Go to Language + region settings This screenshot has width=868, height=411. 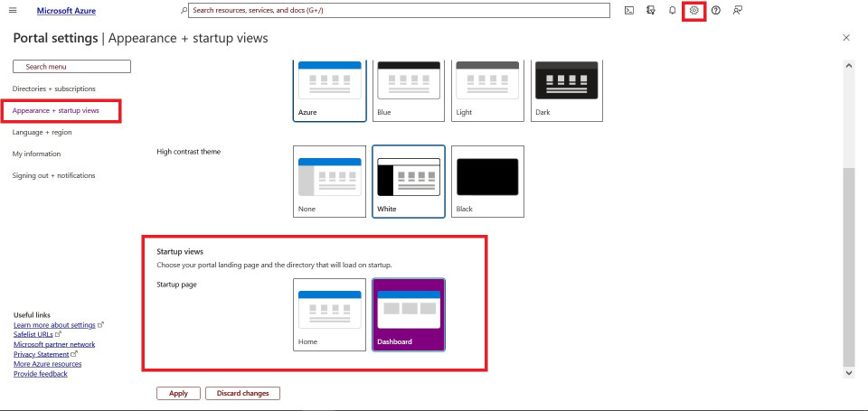42,132
